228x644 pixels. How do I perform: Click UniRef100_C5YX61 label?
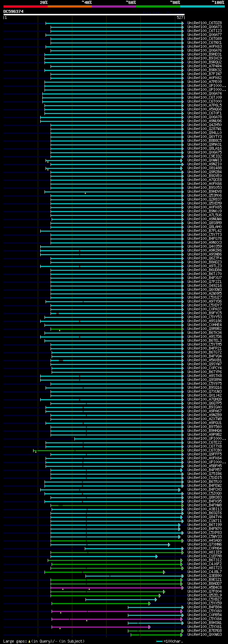[x=204, y=627]
